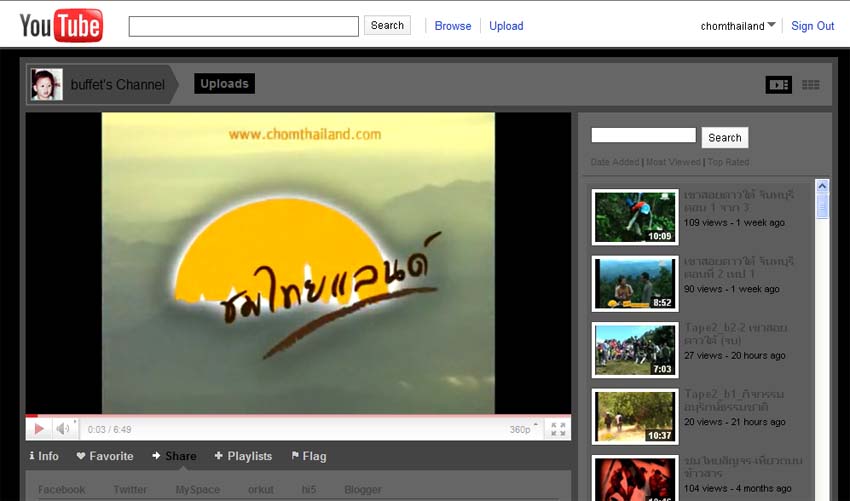
Task: Open the 10:09 video thumbnail
Action: click(x=635, y=217)
